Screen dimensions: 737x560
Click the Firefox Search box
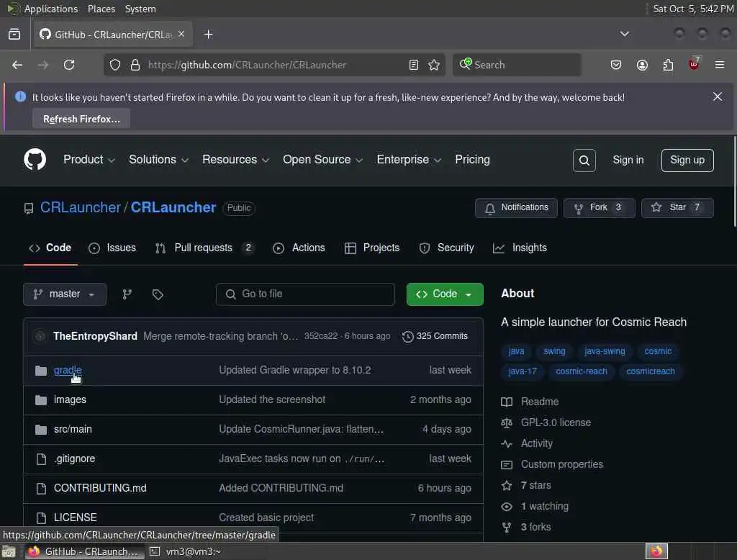point(517,65)
